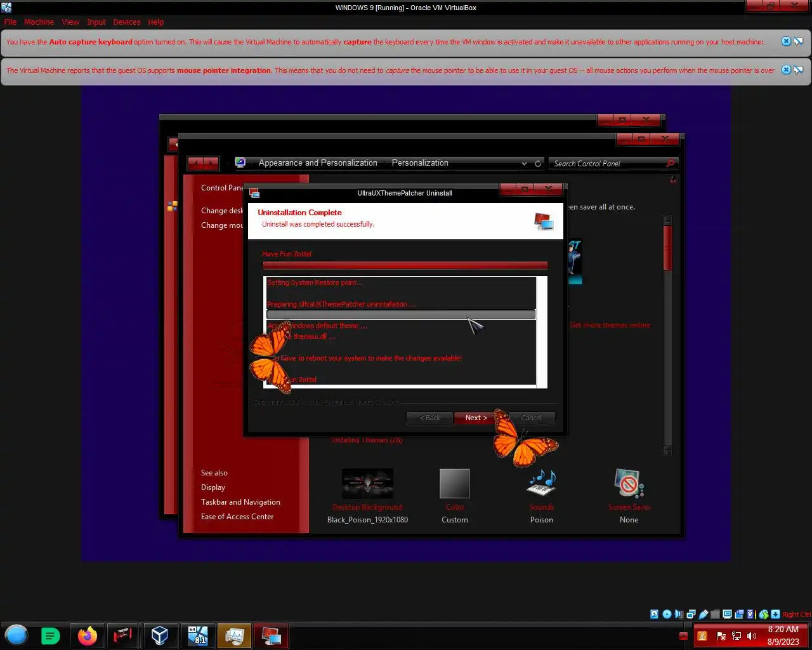Open VirtualBox cube icon in taskbar

[159, 635]
